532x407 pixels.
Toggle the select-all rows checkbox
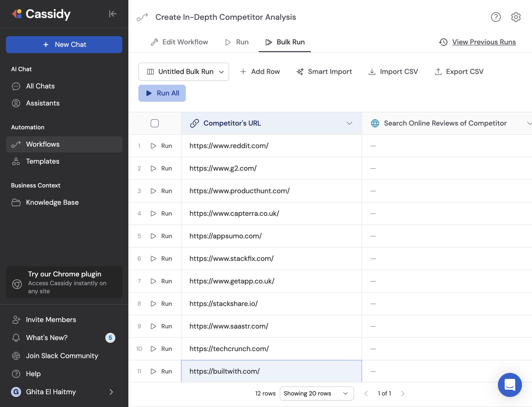click(155, 123)
